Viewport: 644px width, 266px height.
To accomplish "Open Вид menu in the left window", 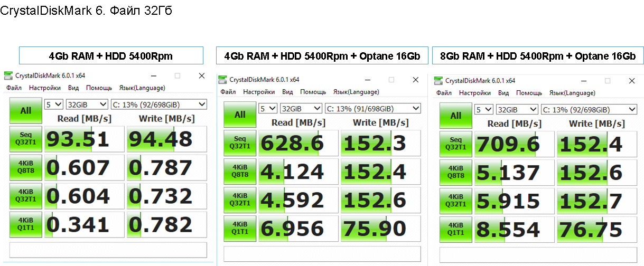I will (x=73, y=88).
